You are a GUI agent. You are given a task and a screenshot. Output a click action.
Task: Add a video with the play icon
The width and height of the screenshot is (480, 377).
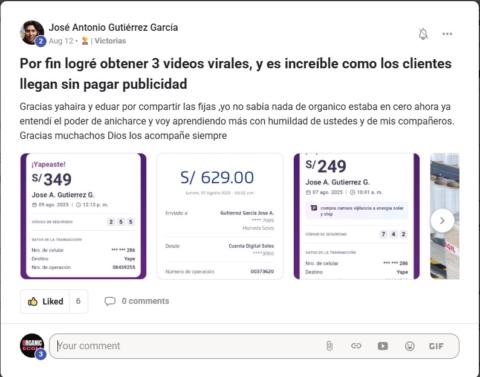pyautogui.click(x=383, y=346)
